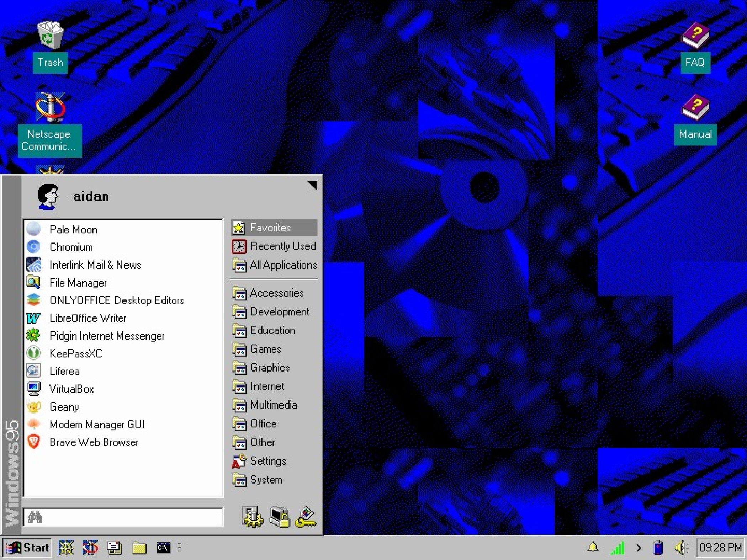Viewport: 747px width, 560px height.
Task: Expand the Games submenu
Action: (265, 349)
